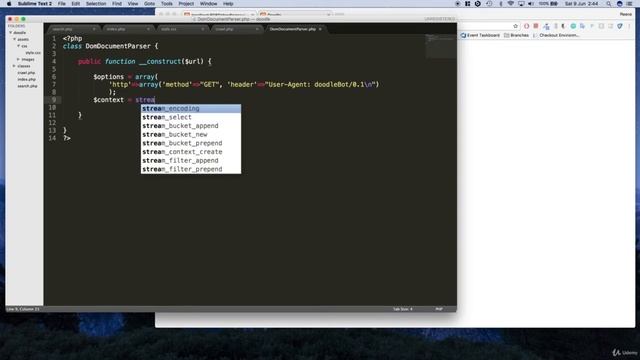Close the style.css tab
Image resolution: width=640 pixels, height=360 pixels.
point(202,29)
